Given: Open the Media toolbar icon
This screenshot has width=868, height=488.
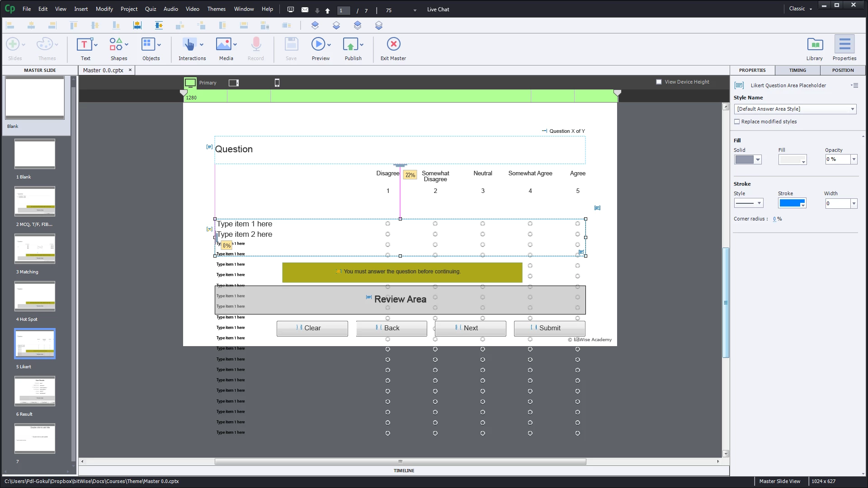Looking at the screenshot, I should 223,45.
